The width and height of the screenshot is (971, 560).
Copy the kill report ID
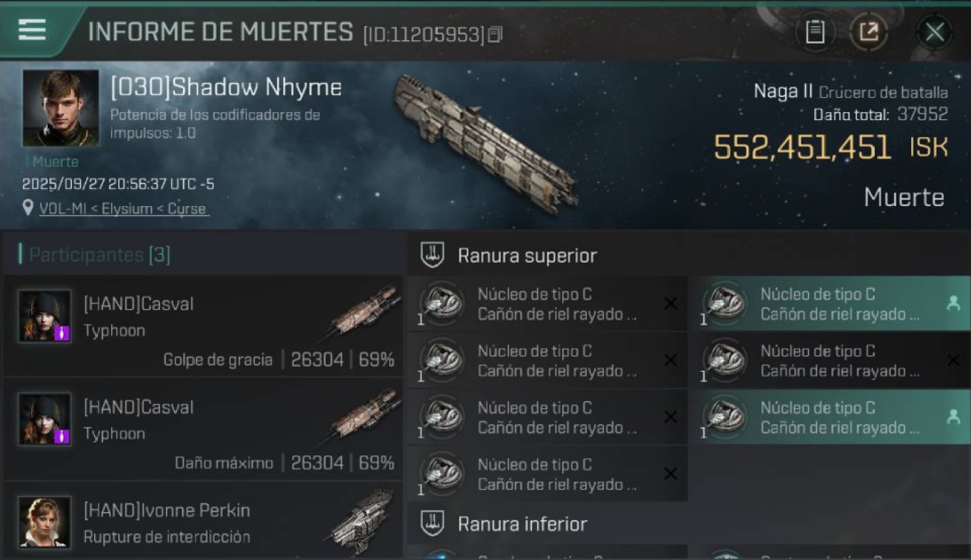pyautogui.click(x=495, y=35)
